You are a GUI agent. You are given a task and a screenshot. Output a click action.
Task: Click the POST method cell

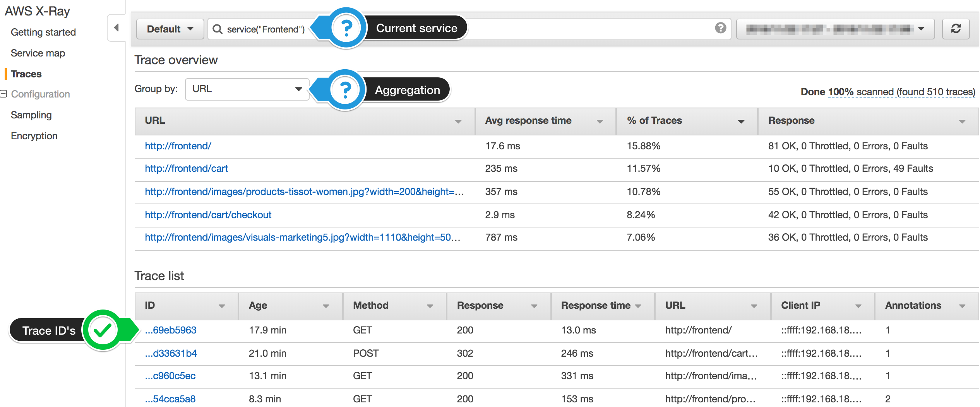click(x=366, y=353)
